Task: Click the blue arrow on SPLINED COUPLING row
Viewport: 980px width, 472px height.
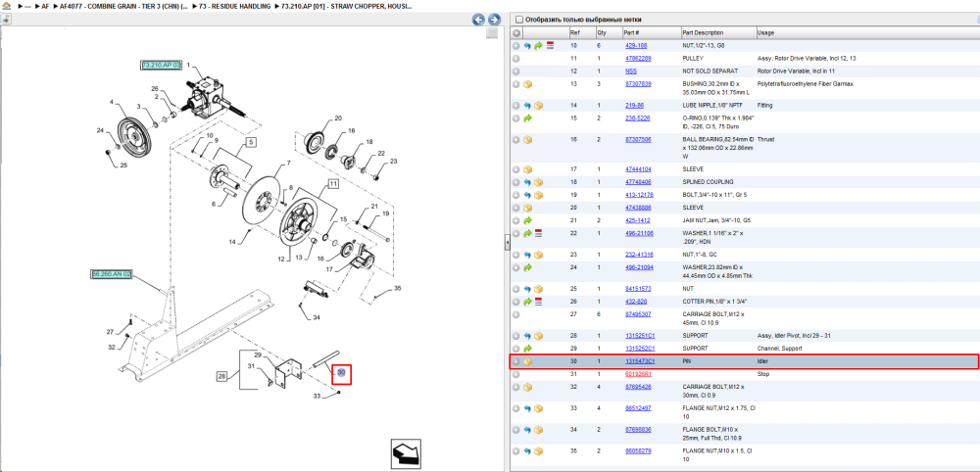Action: tap(527, 182)
